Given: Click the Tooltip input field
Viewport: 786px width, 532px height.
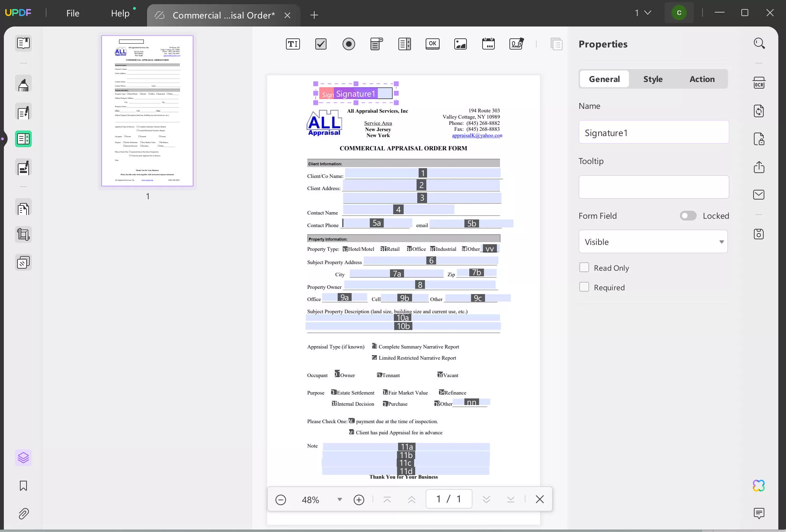Looking at the screenshot, I should (654, 187).
